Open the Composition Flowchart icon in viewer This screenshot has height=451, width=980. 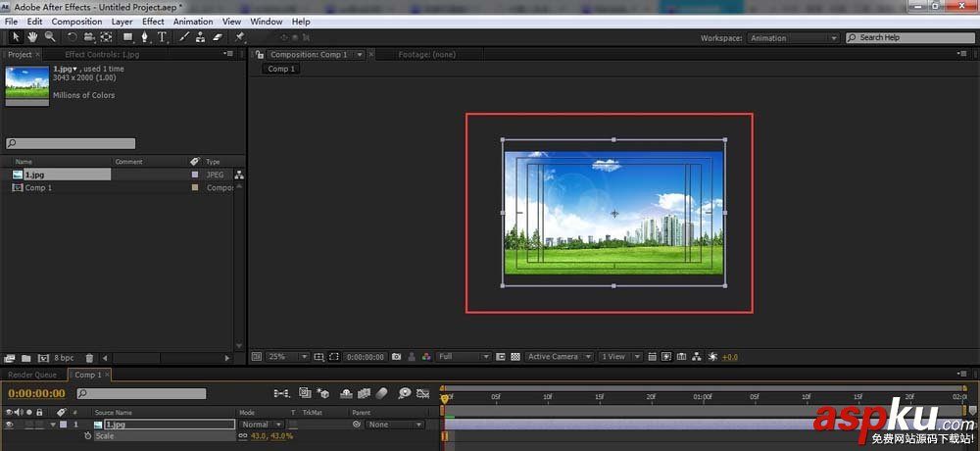(697, 357)
